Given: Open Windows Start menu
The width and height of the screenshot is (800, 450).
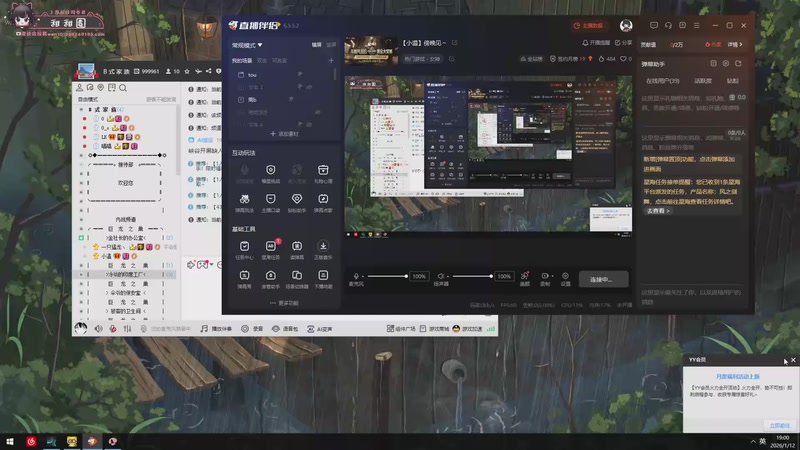Looking at the screenshot, I should point(10,441).
